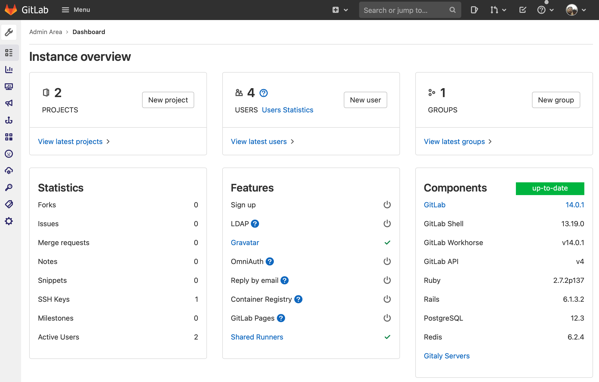
Task: Open the Kubernetes cloud sidebar icon
Action: coord(9,170)
